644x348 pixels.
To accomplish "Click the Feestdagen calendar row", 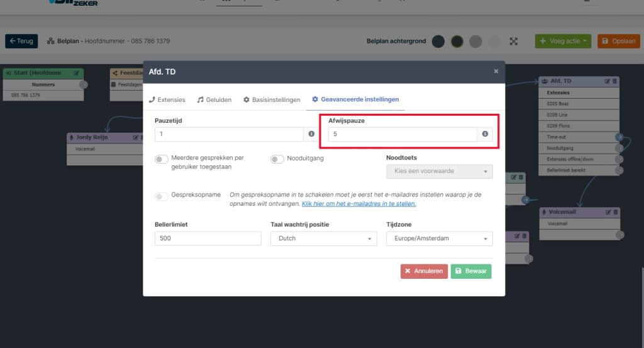I will pos(126,84).
